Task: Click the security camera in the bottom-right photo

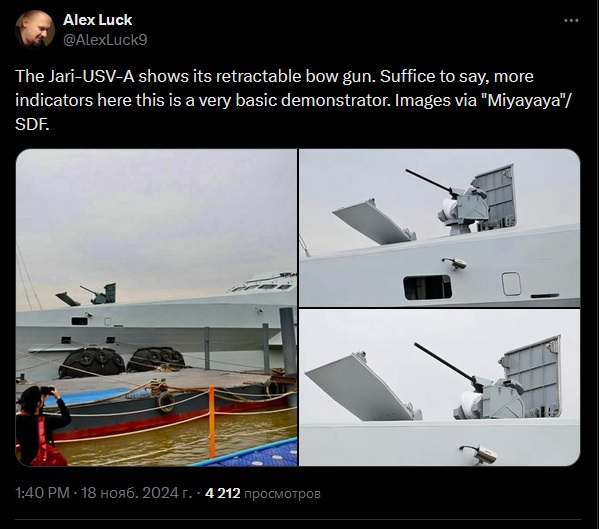Action: [480, 455]
